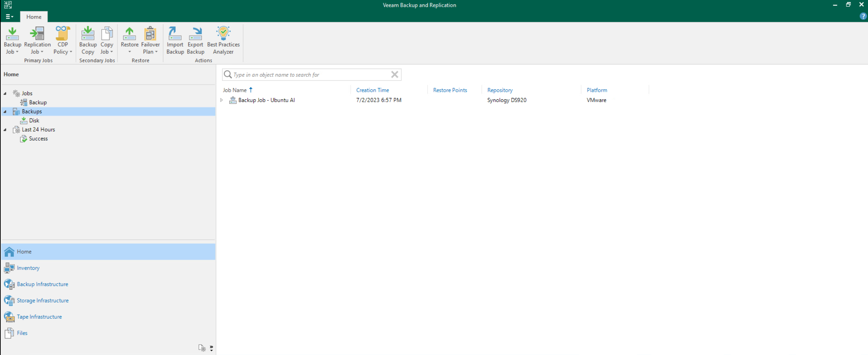Viewport: 868px width, 355px height.
Task: Open the Replication Job ribbon button
Action: point(37,40)
